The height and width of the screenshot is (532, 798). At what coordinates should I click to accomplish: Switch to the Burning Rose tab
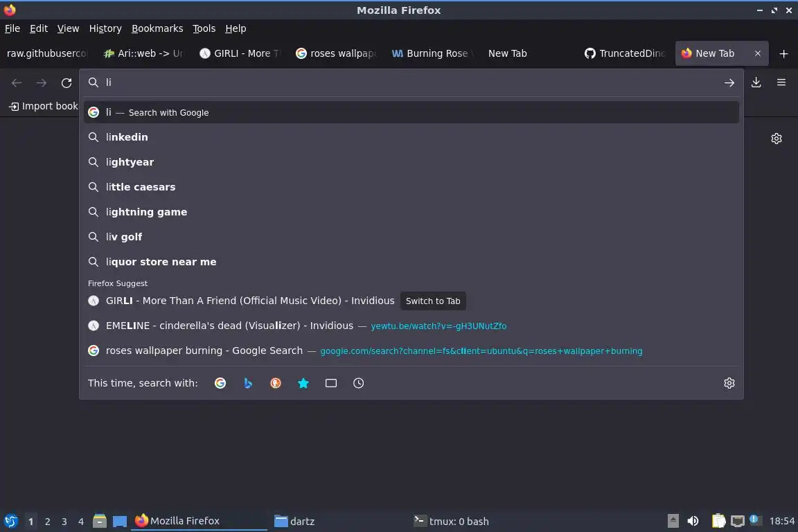click(x=432, y=53)
